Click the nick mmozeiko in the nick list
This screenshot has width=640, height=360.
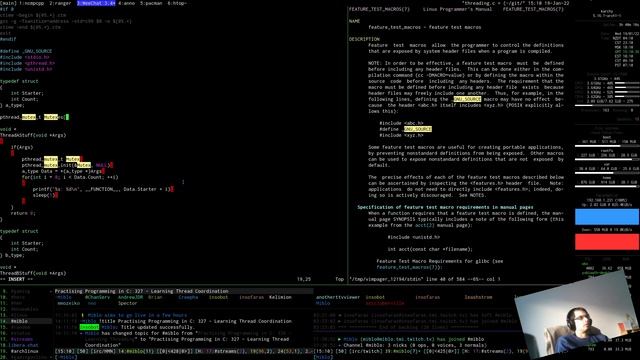click(69, 303)
